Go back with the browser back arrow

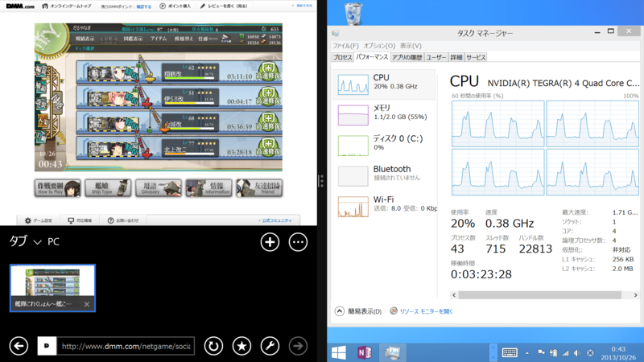19,346
